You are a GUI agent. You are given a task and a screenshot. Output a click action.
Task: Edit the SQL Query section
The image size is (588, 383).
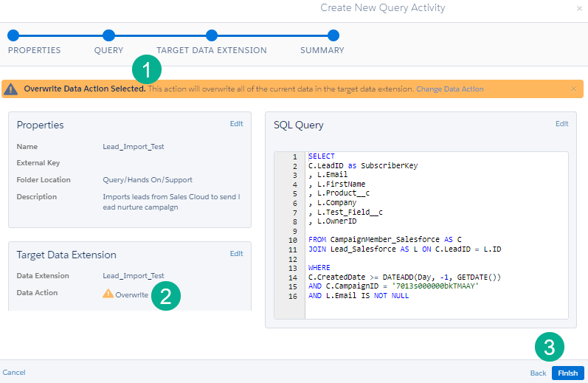coord(561,124)
